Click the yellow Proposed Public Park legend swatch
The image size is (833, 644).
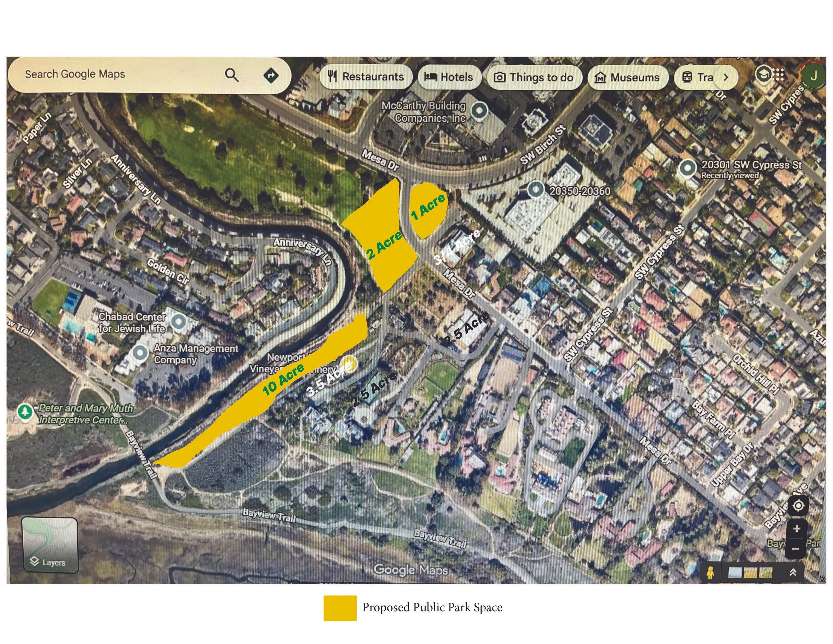click(x=340, y=608)
